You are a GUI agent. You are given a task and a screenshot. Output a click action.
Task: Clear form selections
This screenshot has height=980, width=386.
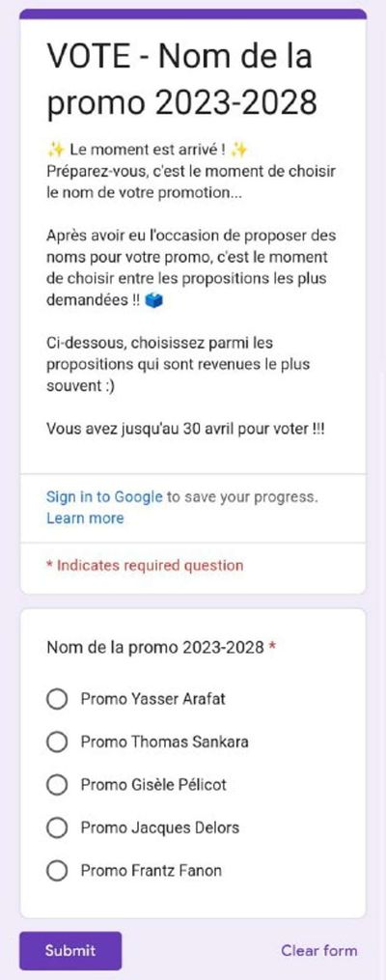pyautogui.click(x=319, y=951)
